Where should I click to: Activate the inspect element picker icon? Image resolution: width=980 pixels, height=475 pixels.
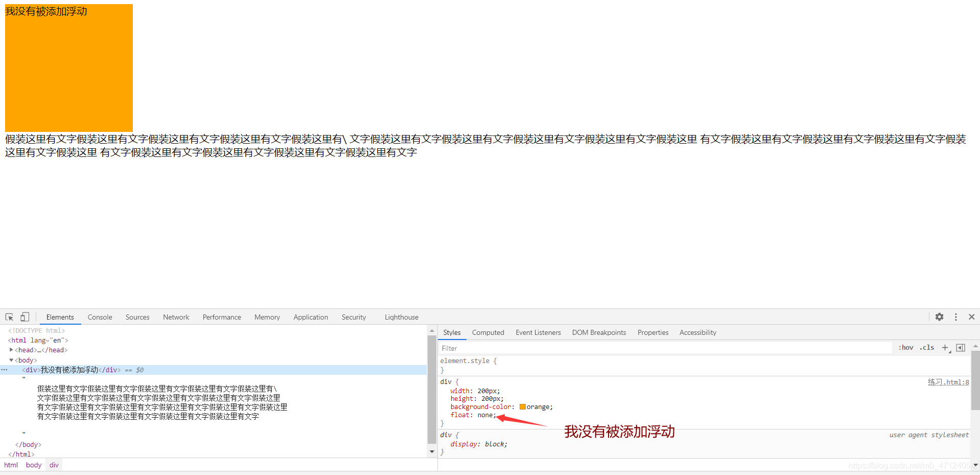coord(9,317)
